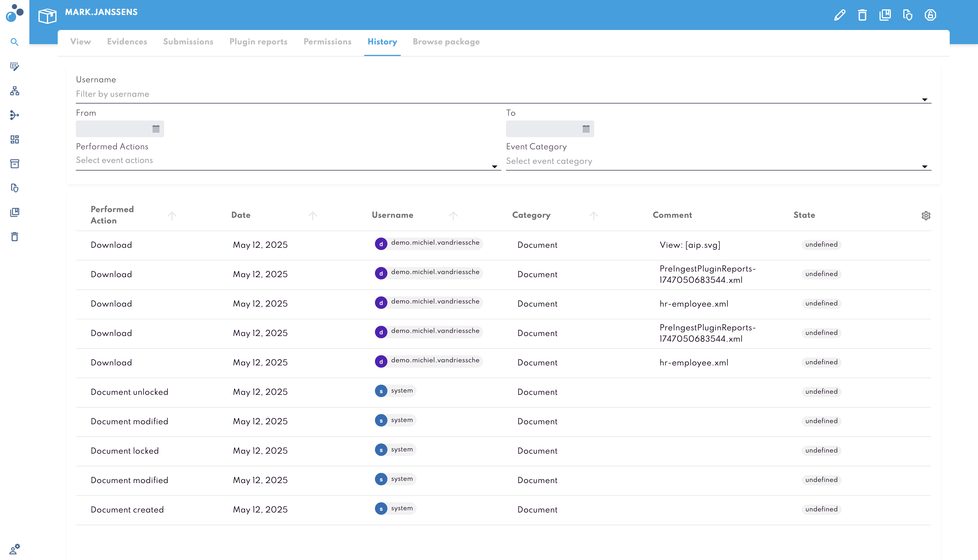Open the dashboard grid sidebar icon
The image size is (978, 560).
coord(15,139)
